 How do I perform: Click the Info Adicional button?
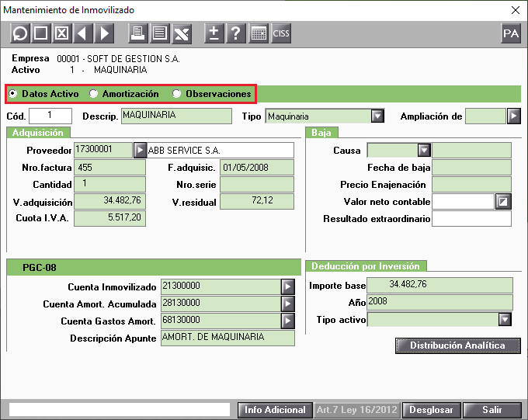(275, 410)
